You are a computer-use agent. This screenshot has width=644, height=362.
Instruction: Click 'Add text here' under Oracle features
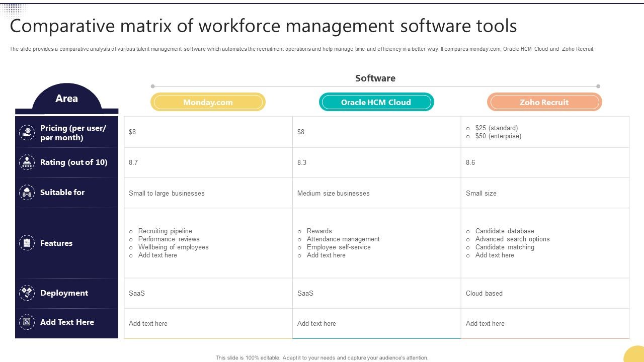coord(326,255)
